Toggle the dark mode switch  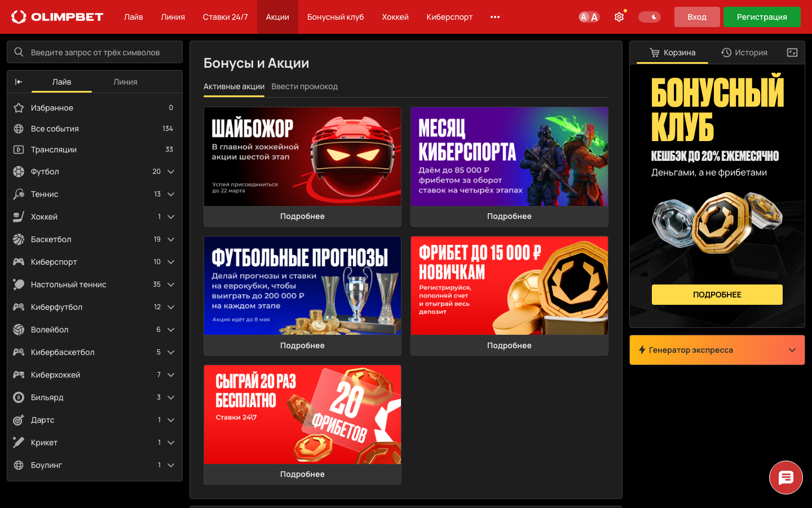coord(650,17)
